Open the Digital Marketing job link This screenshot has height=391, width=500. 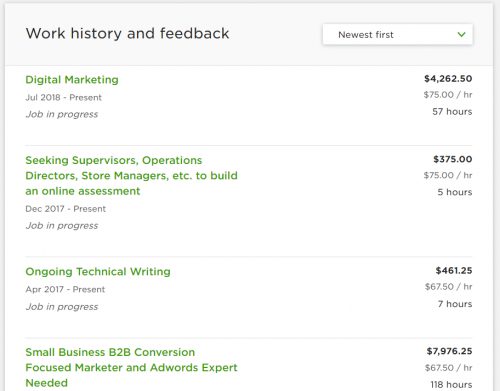click(x=72, y=80)
